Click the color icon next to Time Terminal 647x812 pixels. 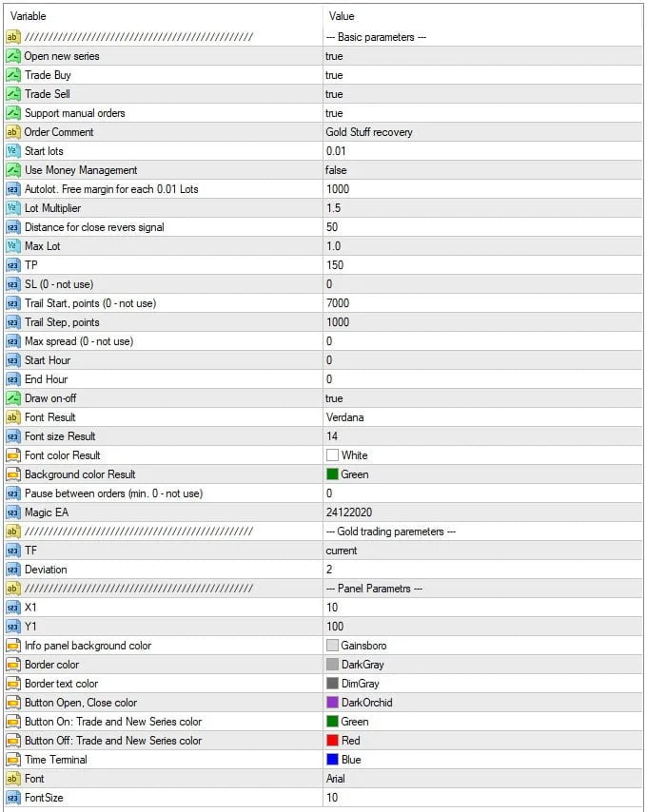13,760
